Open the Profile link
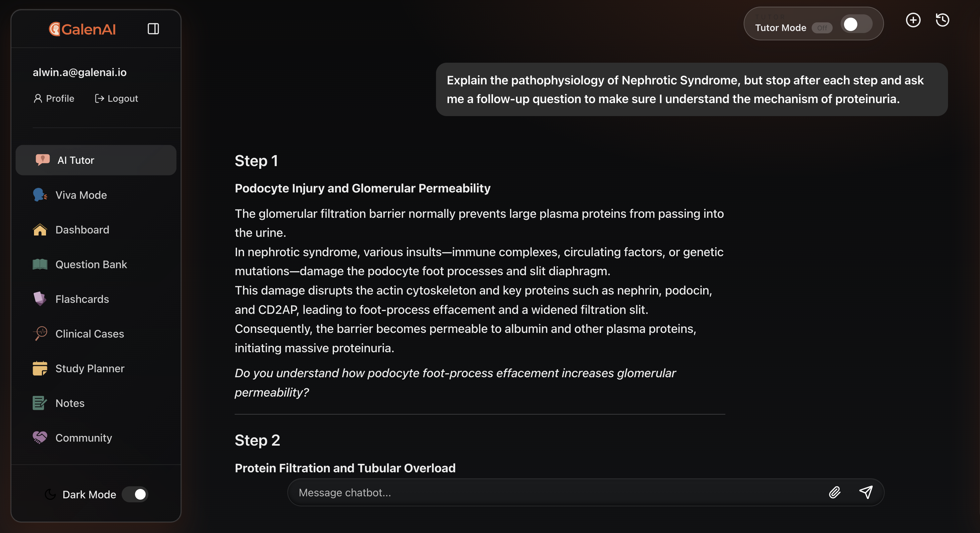This screenshot has width=980, height=533. (x=54, y=99)
